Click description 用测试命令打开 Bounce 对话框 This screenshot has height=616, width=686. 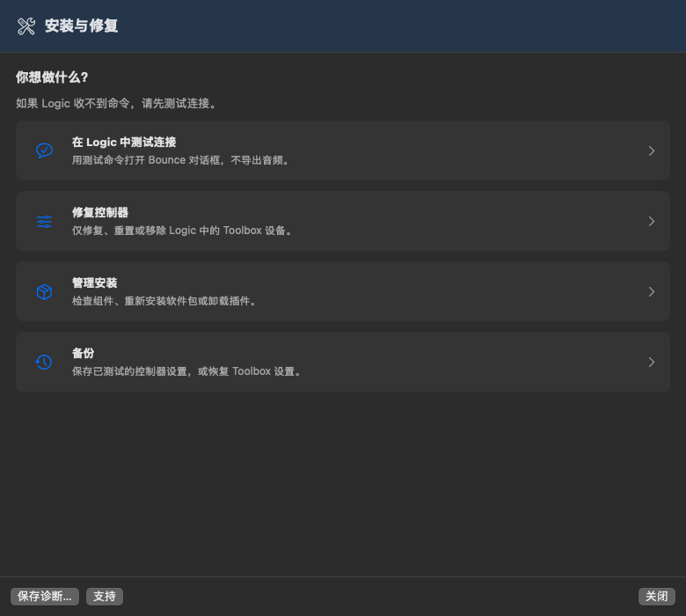(x=148, y=160)
